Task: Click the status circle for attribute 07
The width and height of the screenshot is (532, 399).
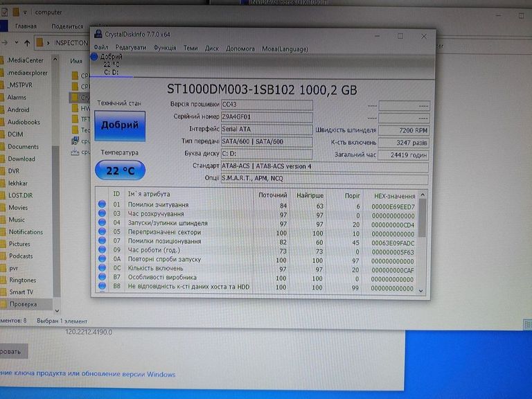Action: 102,240
